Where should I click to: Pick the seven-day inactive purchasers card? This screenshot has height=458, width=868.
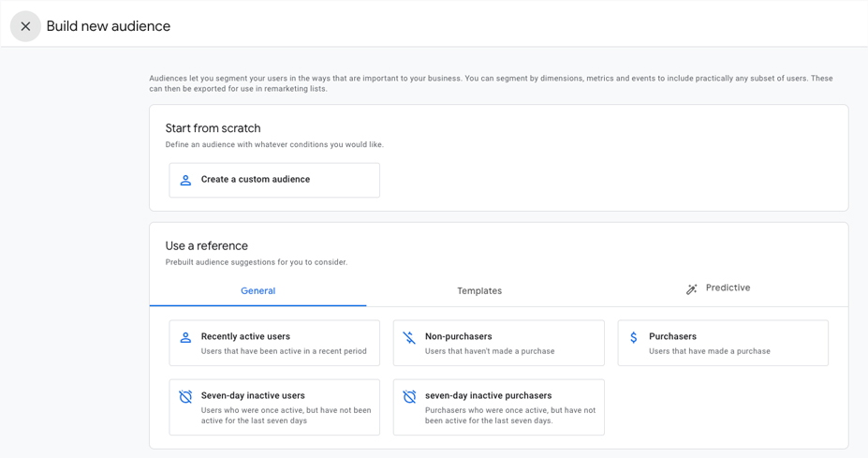tap(499, 407)
